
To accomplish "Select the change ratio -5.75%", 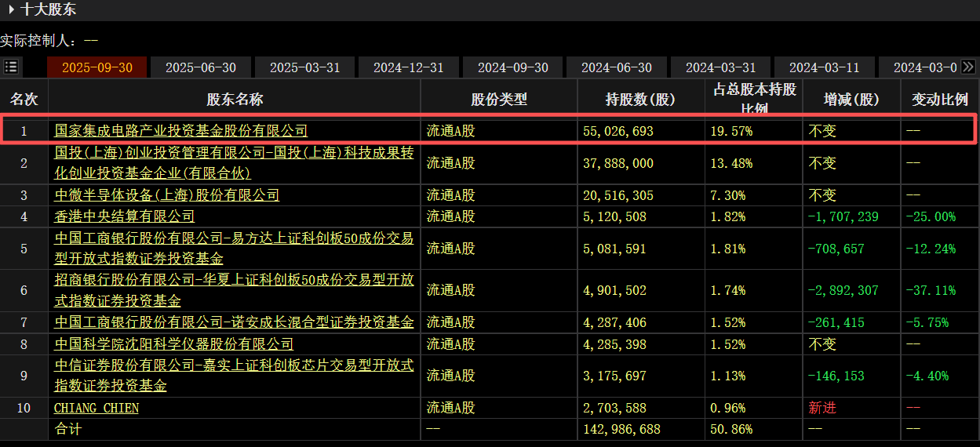I will [927, 322].
